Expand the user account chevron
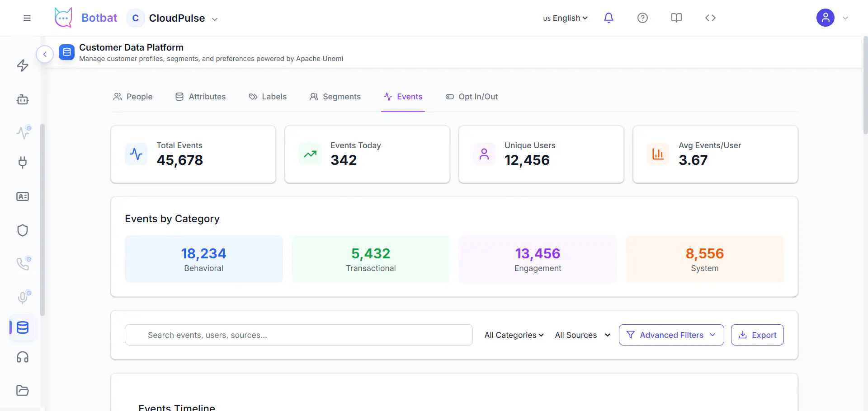 pos(845,18)
